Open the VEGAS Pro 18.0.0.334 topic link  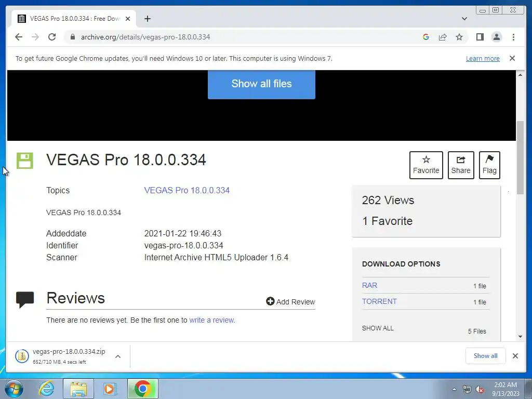187,190
